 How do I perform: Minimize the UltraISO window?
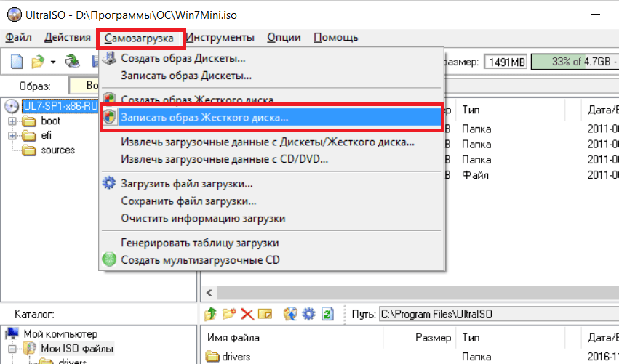coord(596,15)
